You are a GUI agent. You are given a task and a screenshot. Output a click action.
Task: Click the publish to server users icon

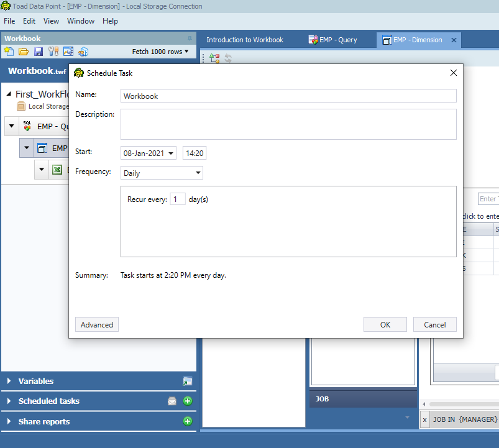click(x=83, y=51)
